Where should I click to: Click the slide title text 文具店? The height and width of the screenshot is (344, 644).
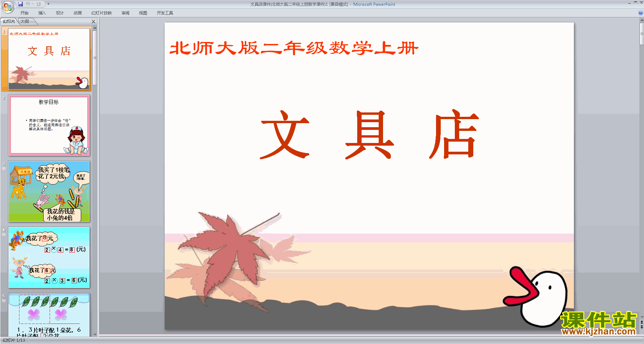(370, 134)
